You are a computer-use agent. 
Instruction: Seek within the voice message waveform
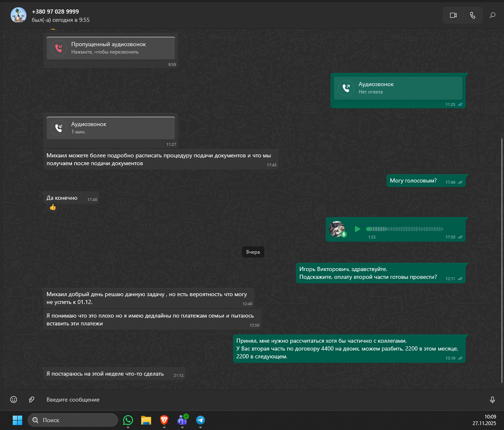pos(405,229)
